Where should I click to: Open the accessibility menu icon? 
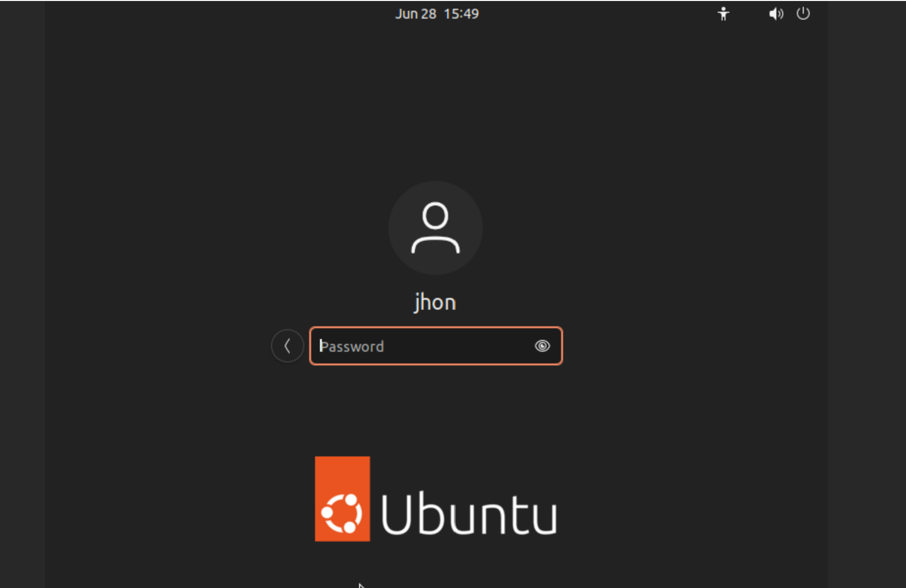723,14
